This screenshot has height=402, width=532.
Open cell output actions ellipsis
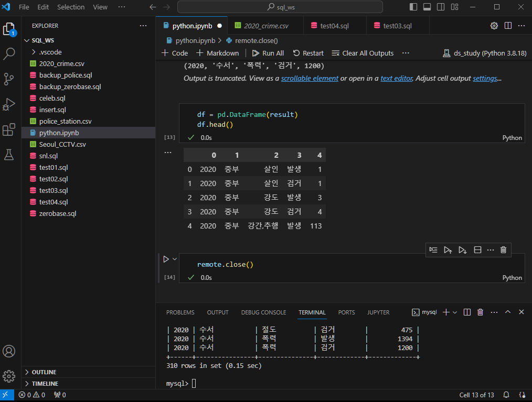point(168,153)
